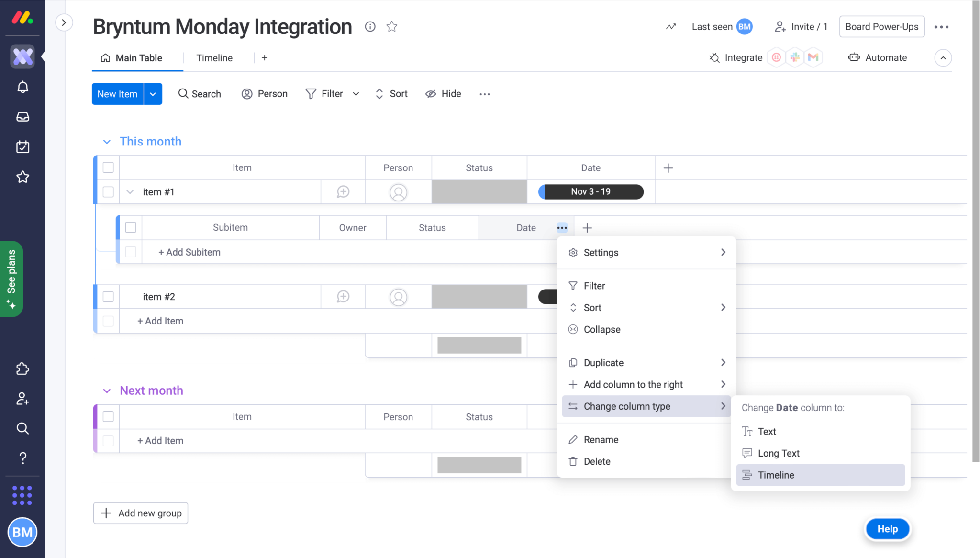The height and width of the screenshot is (558, 980).
Task: Click the Gmail integration icon
Action: tap(813, 57)
